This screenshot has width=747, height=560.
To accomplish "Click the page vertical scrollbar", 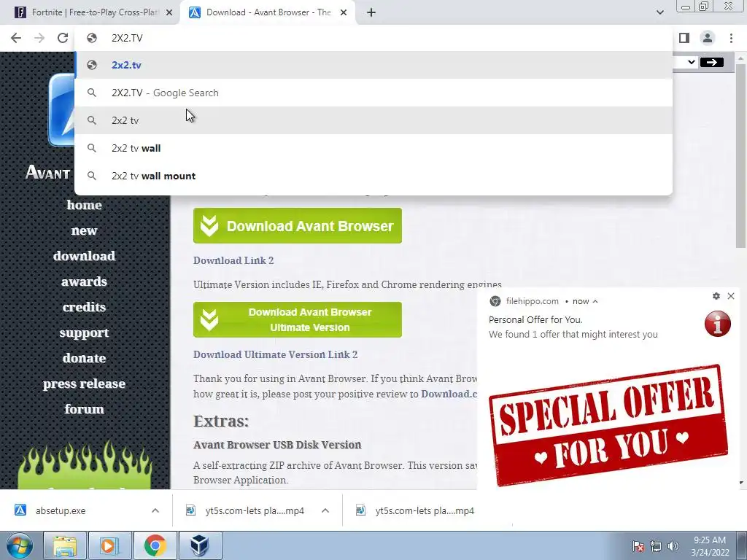I will click(741, 157).
